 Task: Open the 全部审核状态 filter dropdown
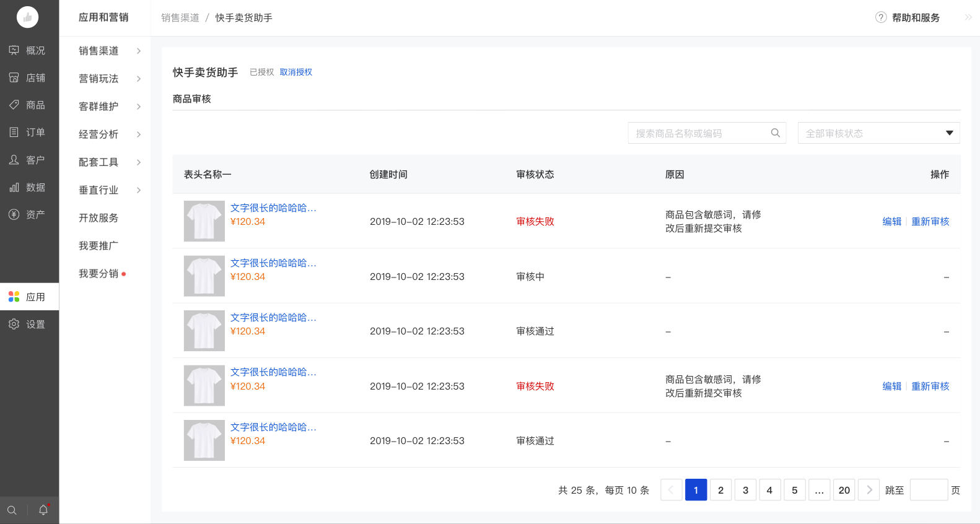pos(878,133)
